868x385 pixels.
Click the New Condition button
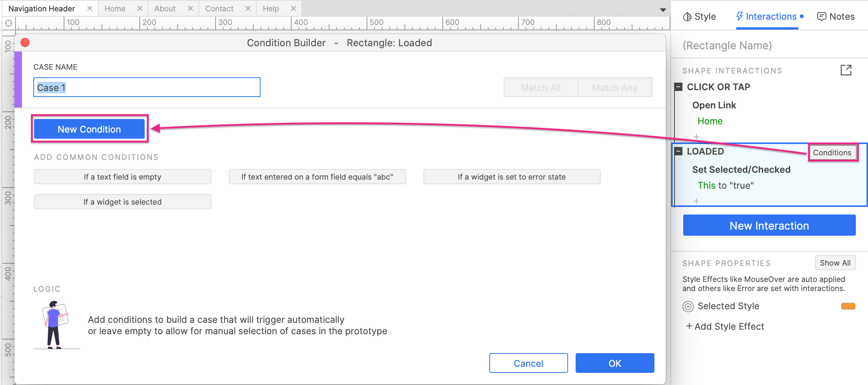pyautogui.click(x=89, y=129)
